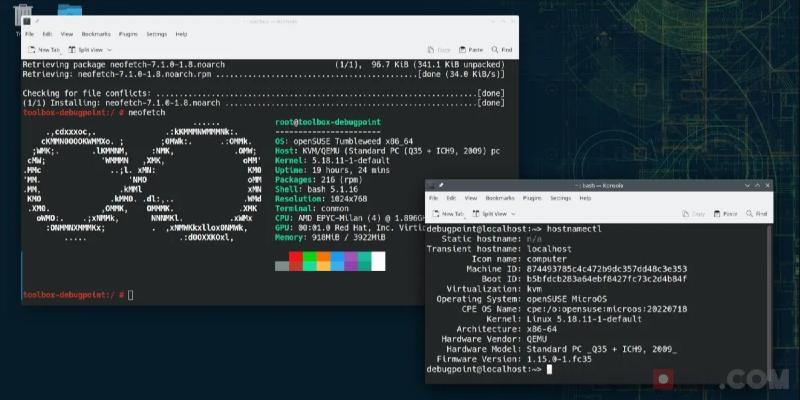Image resolution: width=800 pixels, height=400 pixels.
Task: Close the bash Konsole window
Action: point(767,186)
